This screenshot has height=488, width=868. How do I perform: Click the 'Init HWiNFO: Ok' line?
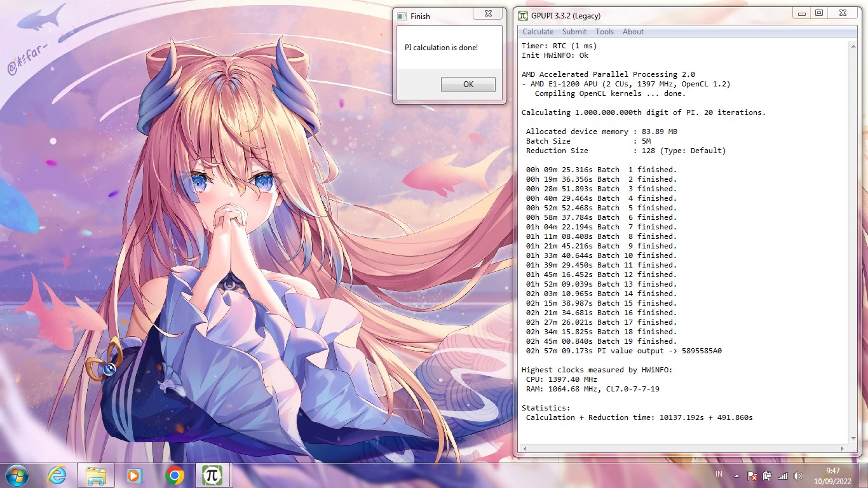click(x=555, y=55)
